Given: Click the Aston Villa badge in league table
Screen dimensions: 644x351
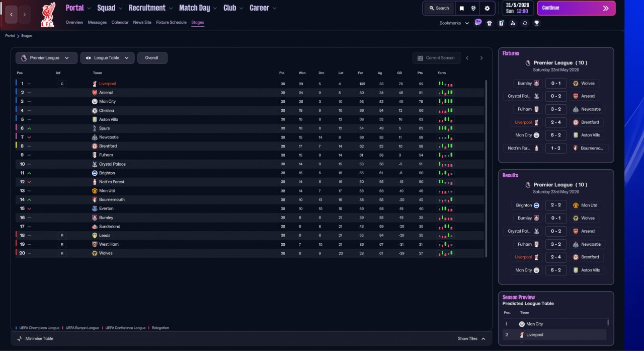Looking at the screenshot, I should (95, 119).
